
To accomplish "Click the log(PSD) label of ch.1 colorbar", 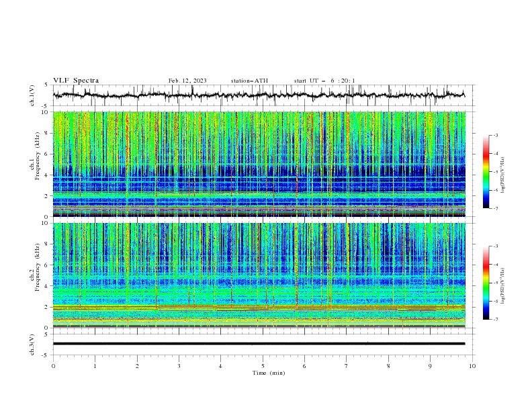I will point(503,175).
